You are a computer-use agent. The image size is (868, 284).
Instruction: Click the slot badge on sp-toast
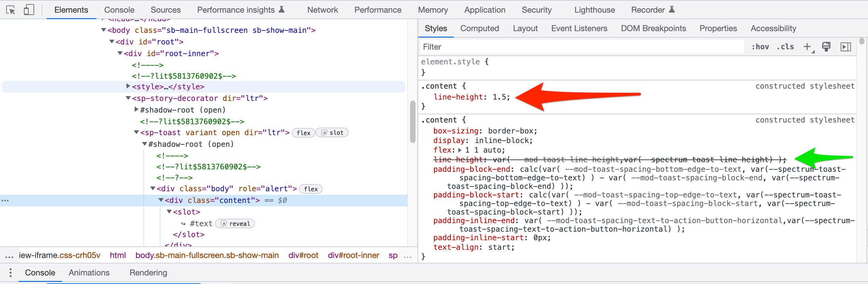coord(332,133)
